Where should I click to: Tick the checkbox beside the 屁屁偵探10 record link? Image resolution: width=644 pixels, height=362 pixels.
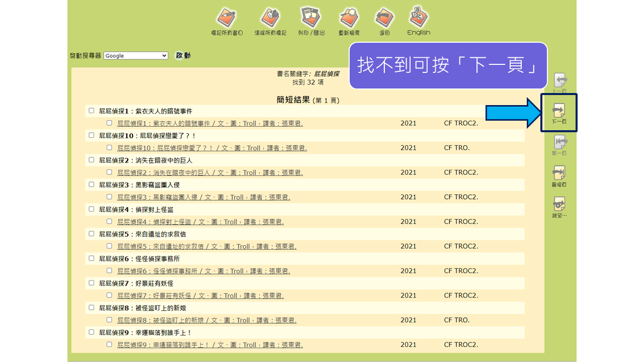point(109,147)
